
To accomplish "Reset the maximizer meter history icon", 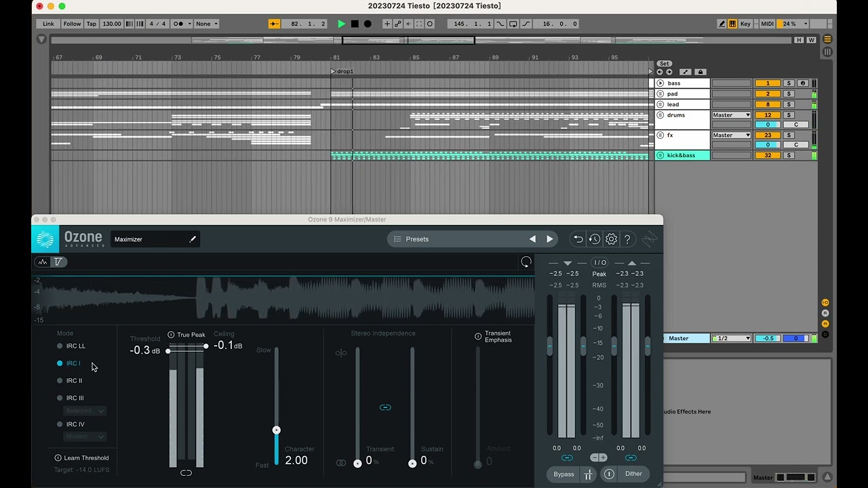I will 526,262.
